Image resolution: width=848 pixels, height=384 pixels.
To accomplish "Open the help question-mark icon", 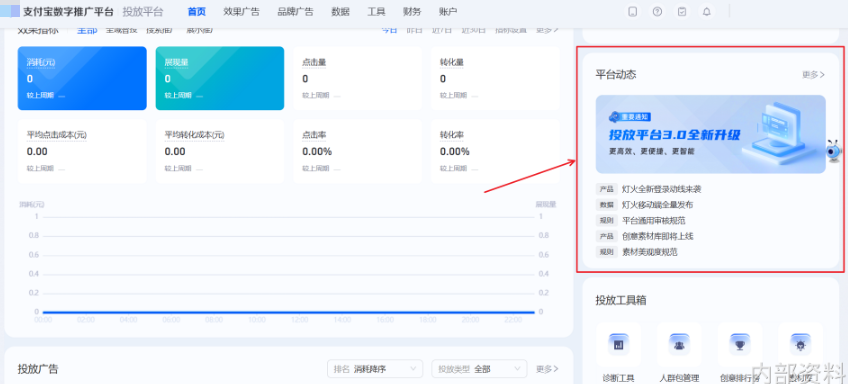I will 657,11.
